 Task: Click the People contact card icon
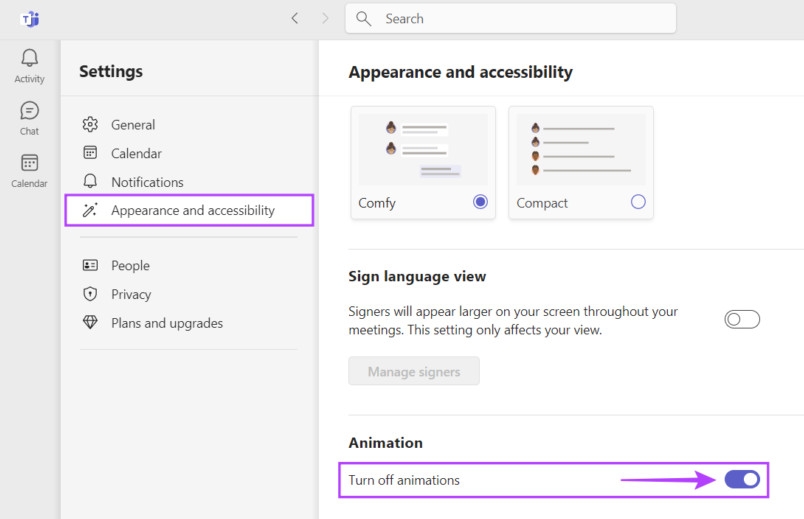(90, 265)
